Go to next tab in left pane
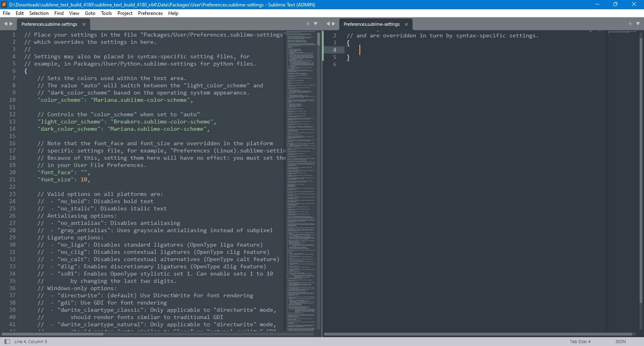This screenshot has width=644, height=346. (11, 24)
